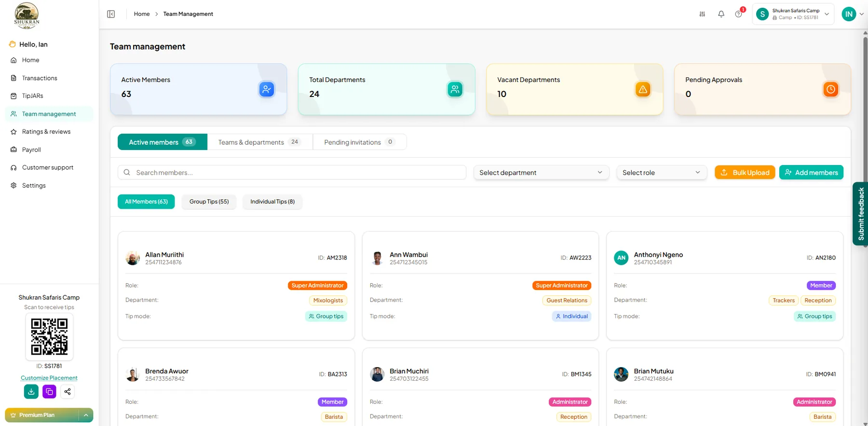868x426 pixels.
Task: Filter by Individual Tips (8)
Action: (x=272, y=202)
